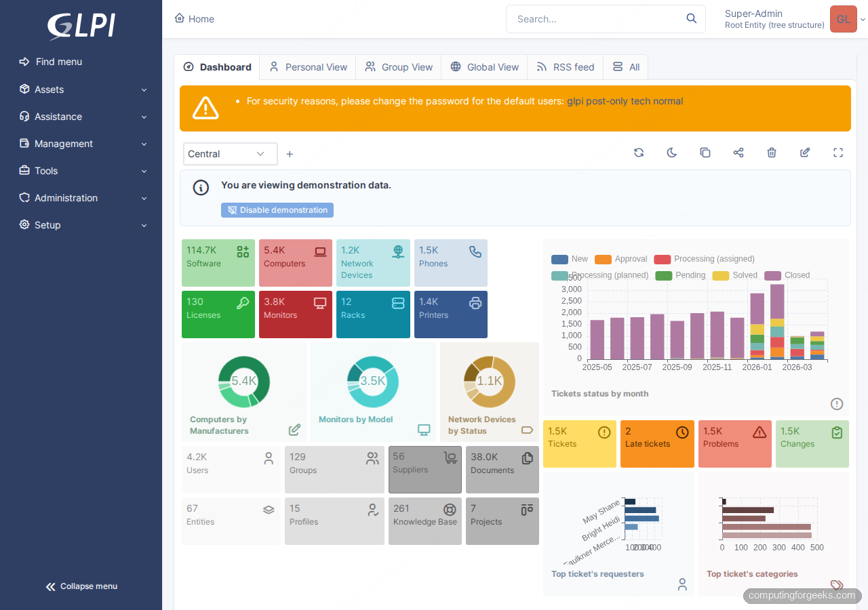Edit the dashboard using the pencil icon
This screenshot has width=868, height=610.
point(804,152)
